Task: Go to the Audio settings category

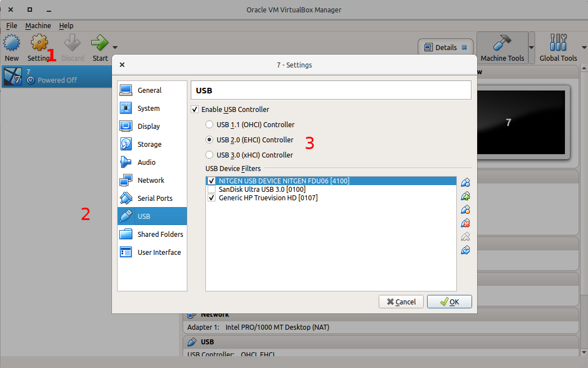Action: pyautogui.click(x=152, y=163)
